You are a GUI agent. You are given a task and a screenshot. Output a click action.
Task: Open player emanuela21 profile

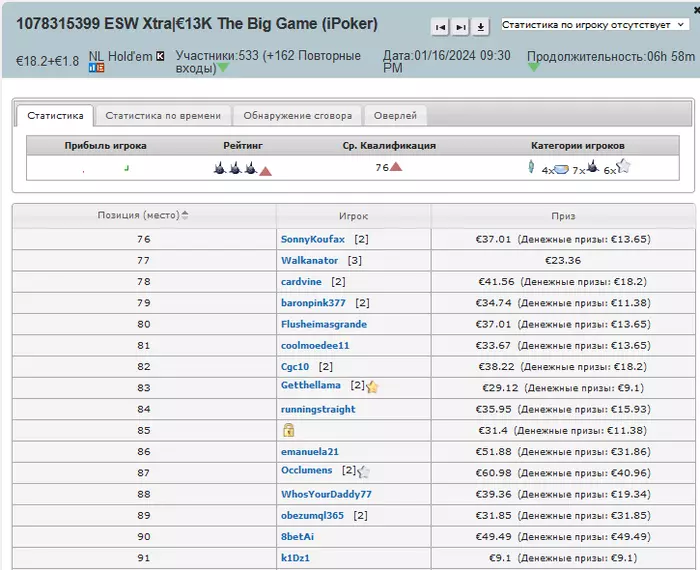309,452
